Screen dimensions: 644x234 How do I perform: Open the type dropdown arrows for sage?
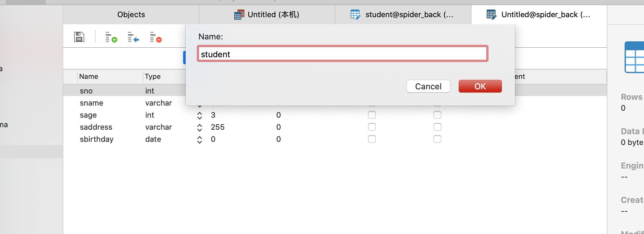coord(200,115)
